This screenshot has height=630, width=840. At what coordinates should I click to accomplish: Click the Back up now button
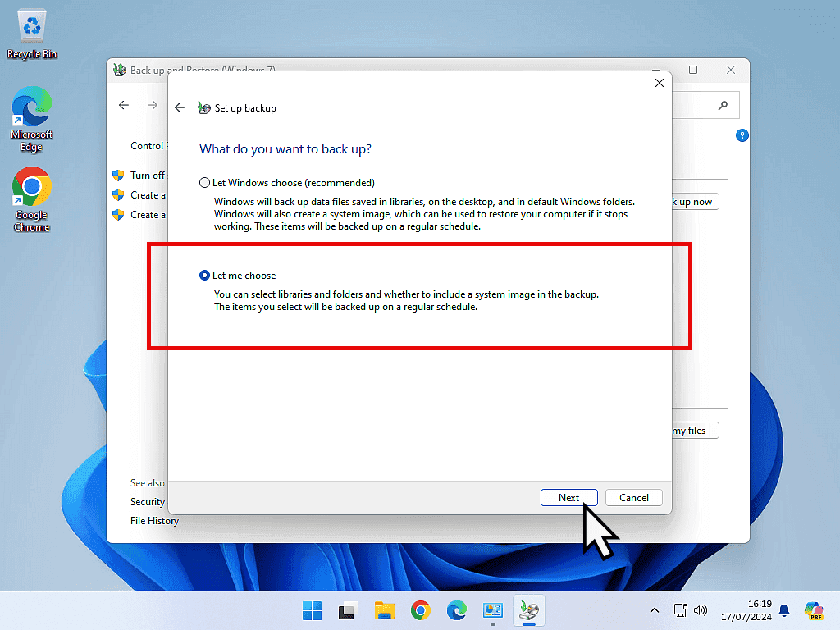696,202
